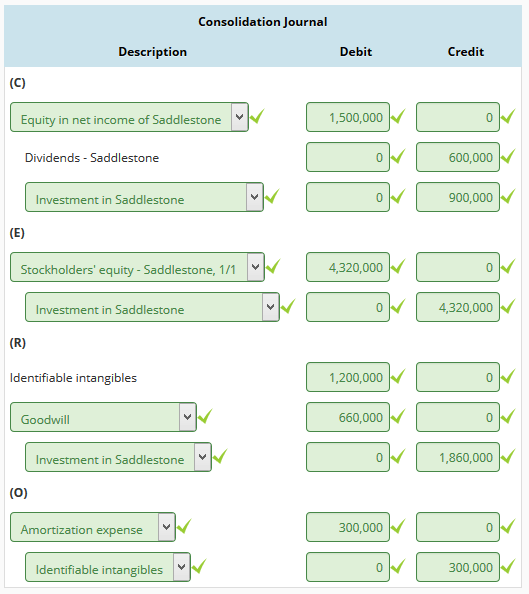Open the Amortization expense dropdown arrow

click(167, 527)
